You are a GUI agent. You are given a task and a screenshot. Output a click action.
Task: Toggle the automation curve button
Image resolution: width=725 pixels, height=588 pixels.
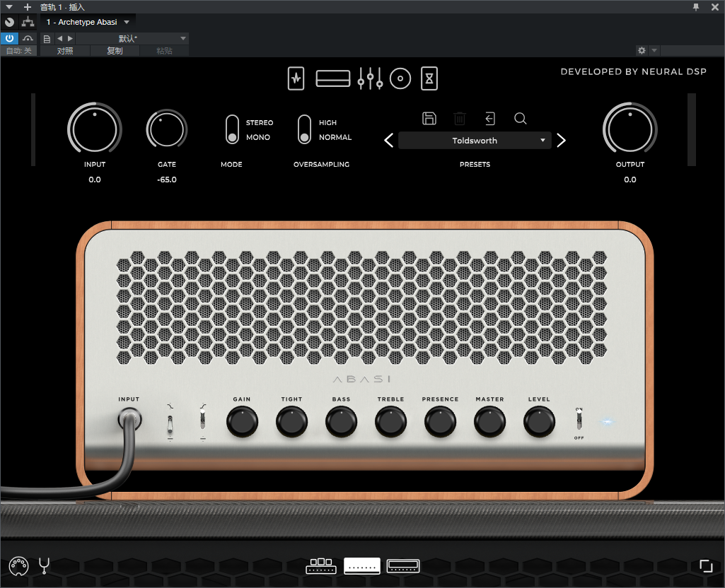pos(28,38)
